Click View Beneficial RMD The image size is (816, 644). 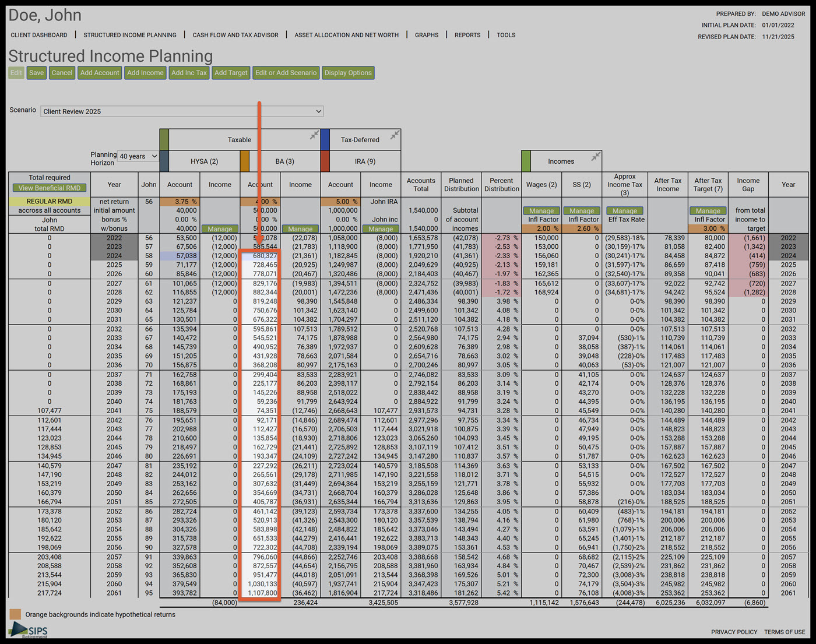(50, 188)
